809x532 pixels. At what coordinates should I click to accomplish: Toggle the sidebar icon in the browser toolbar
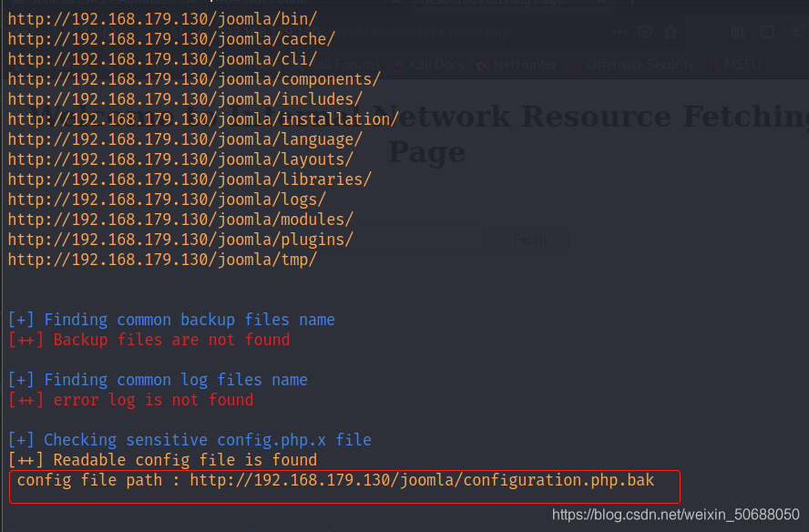[767, 33]
